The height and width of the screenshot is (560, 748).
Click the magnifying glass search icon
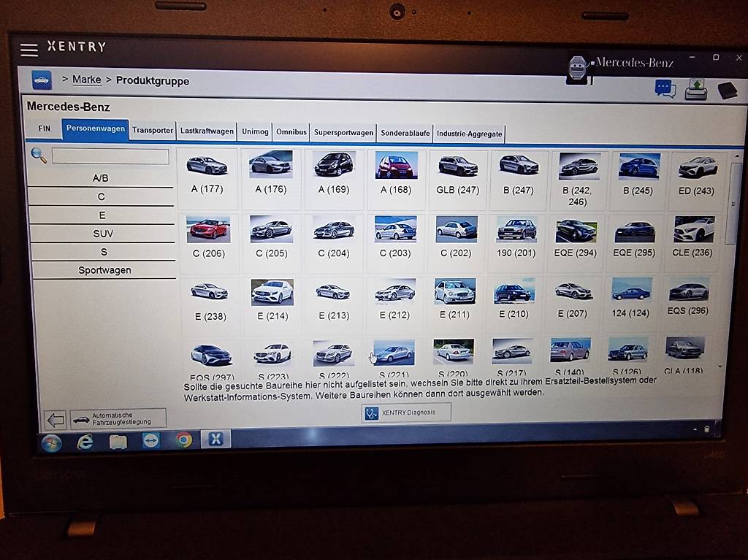39,156
